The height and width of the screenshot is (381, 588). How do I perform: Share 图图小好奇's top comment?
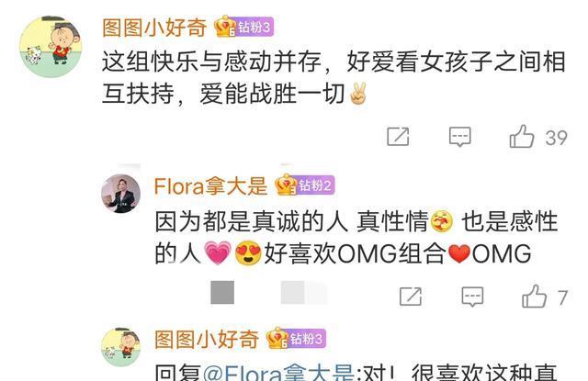398,137
